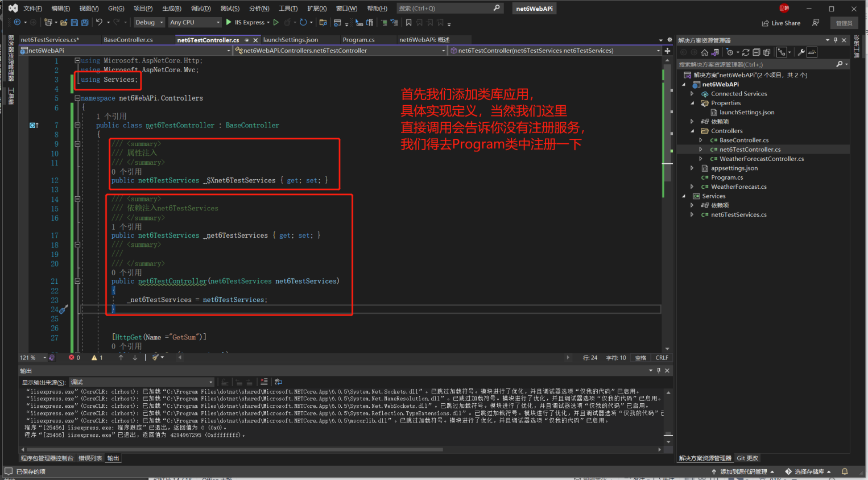Click Show All Files icon in Solution Explorer
Viewport: 868px width, 480px height.
tap(767, 52)
